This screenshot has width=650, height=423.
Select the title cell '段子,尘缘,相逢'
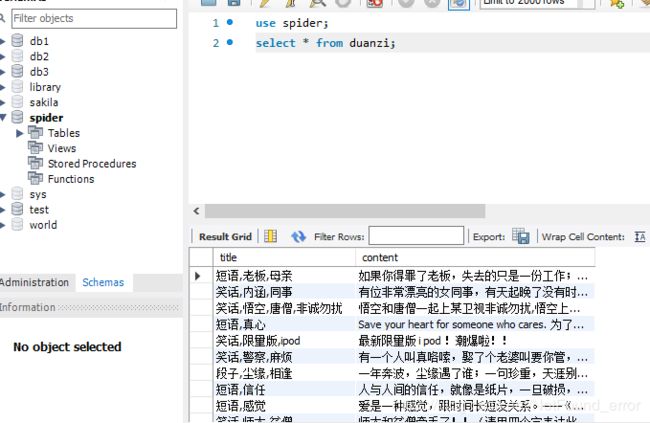coord(284,373)
